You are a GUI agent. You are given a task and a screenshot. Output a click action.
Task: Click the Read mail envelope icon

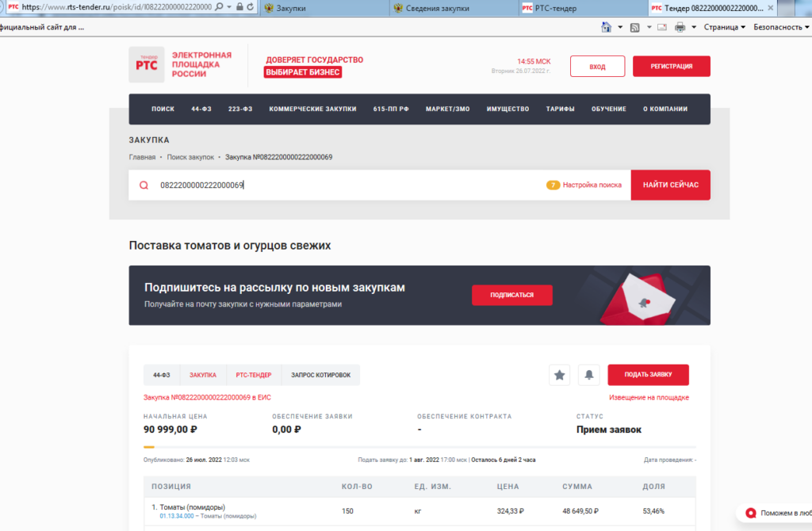tap(661, 27)
